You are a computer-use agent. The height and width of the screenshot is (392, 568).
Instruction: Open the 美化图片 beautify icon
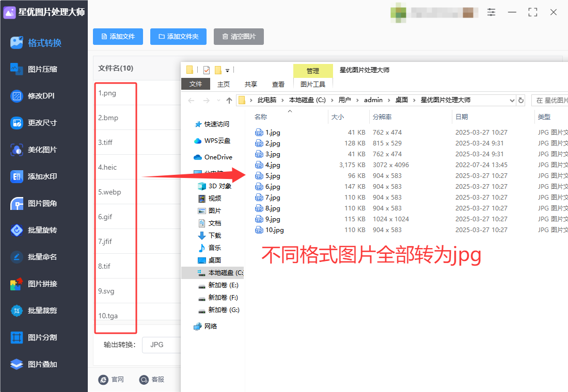click(17, 150)
